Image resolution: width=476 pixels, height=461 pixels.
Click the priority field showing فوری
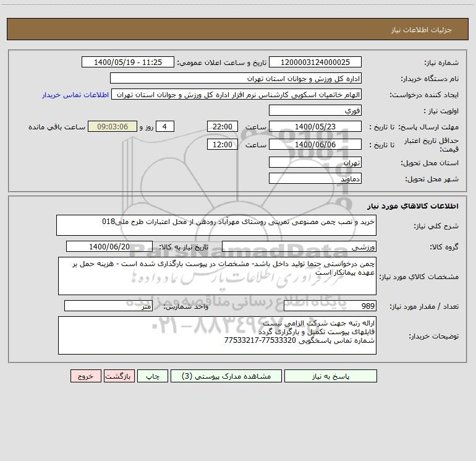315,110
